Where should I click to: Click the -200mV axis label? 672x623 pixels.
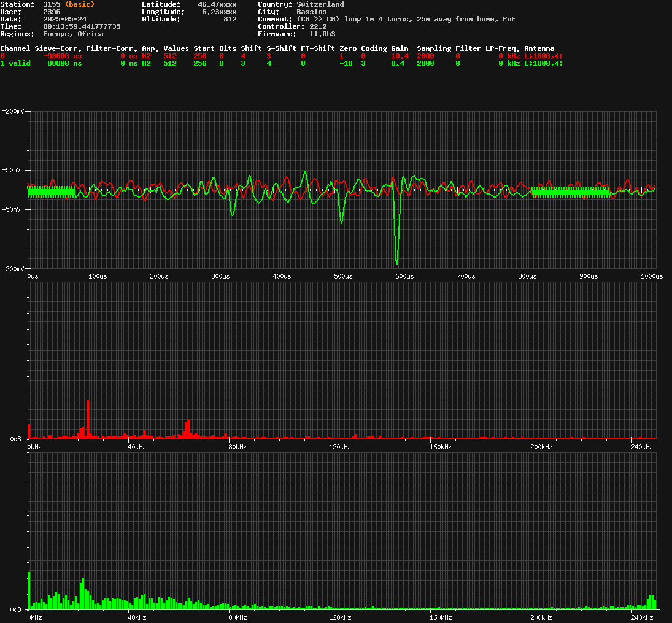(13, 269)
